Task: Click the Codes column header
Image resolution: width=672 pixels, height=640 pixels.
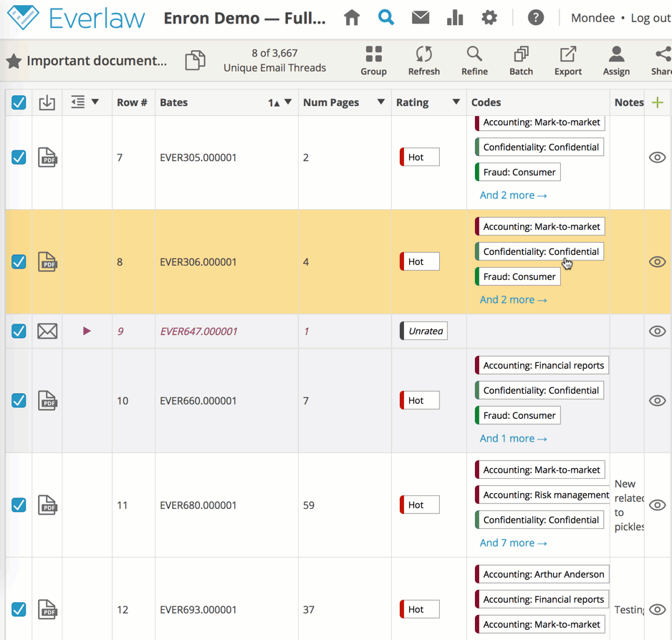Action: tap(486, 102)
